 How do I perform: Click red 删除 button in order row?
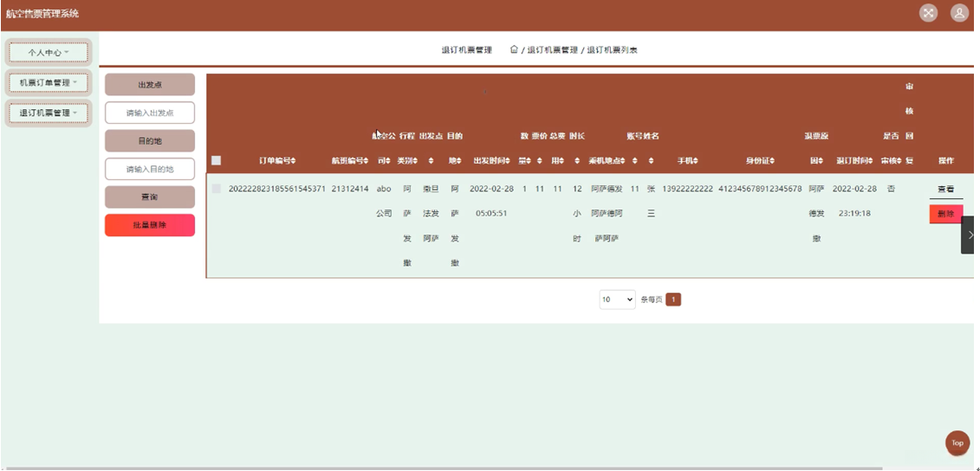coord(946,214)
